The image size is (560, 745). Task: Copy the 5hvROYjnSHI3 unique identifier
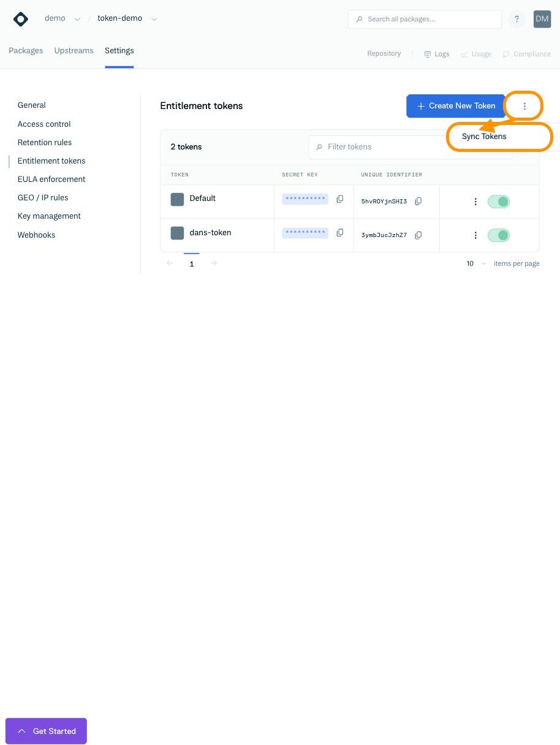418,201
